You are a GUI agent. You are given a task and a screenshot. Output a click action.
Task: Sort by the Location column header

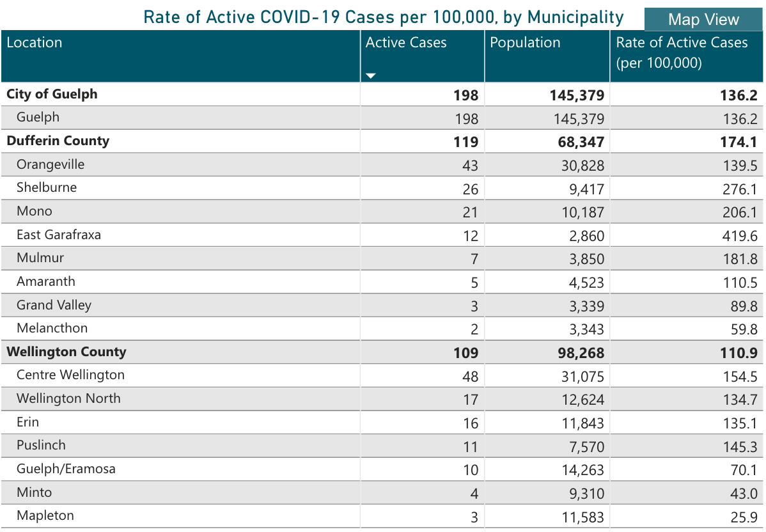(35, 43)
